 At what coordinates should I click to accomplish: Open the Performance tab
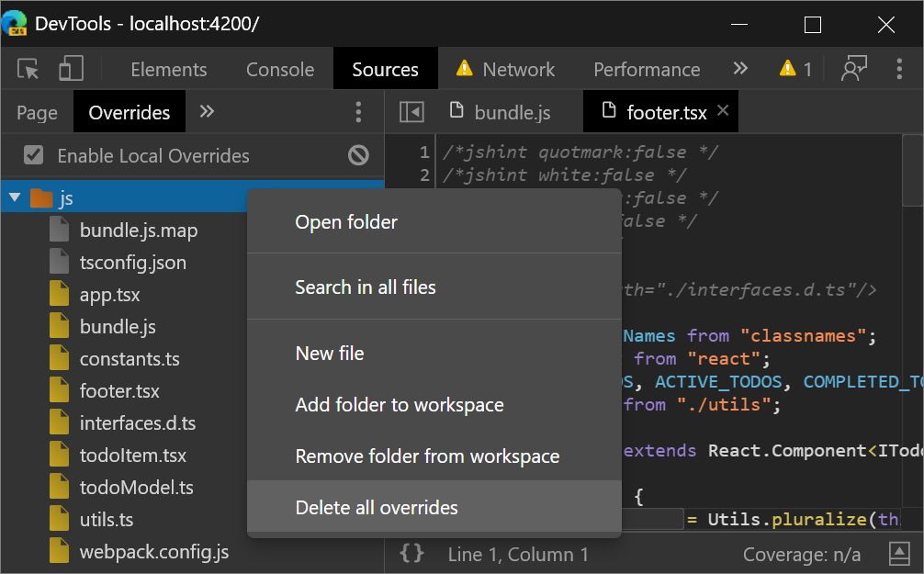(x=647, y=70)
